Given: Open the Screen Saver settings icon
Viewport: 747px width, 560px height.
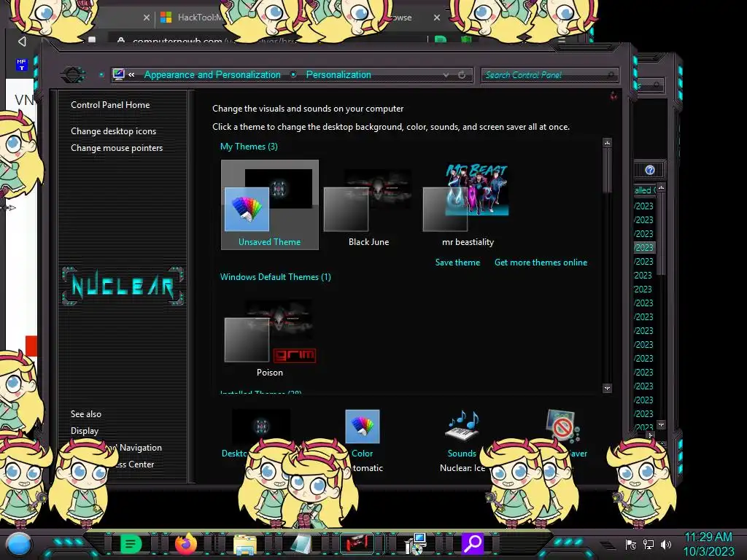Looking at the screenshot, I should pyautogui.click(x=561, y=425).
